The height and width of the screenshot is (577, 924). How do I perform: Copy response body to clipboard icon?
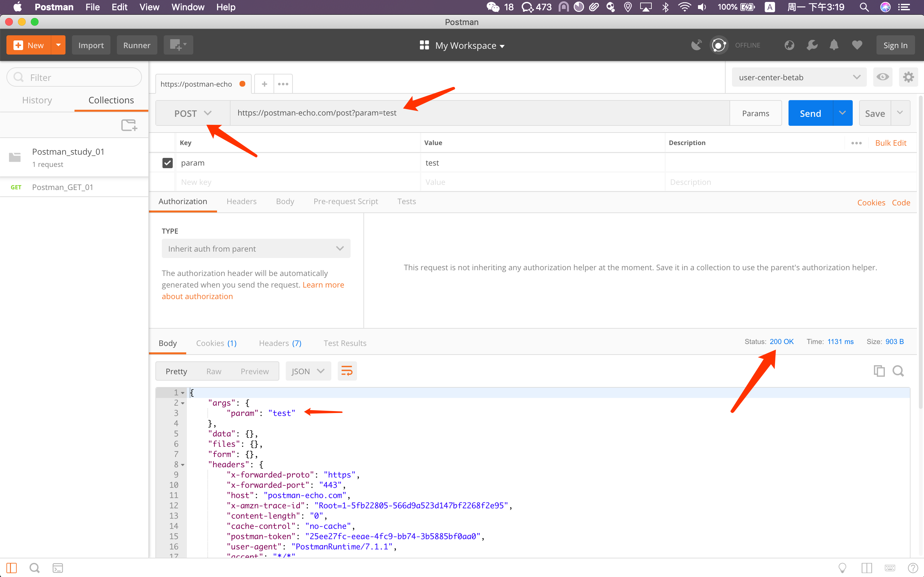[879, 371]
